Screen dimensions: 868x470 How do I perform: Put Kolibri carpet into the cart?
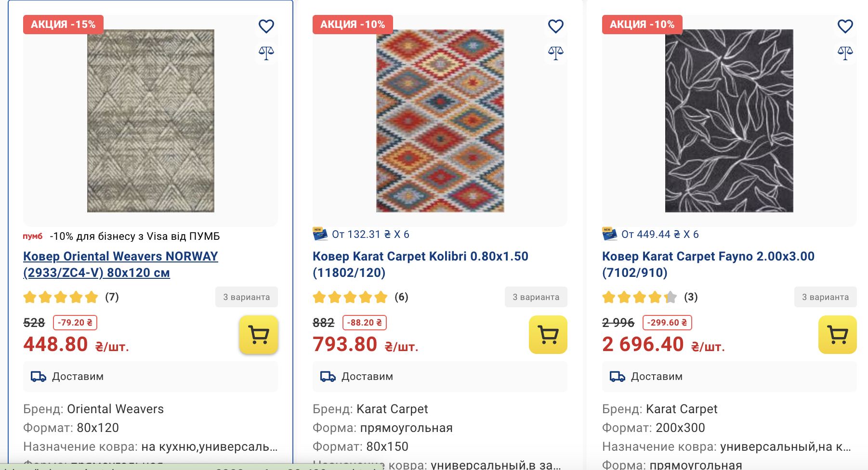click(x=548, y=335)
